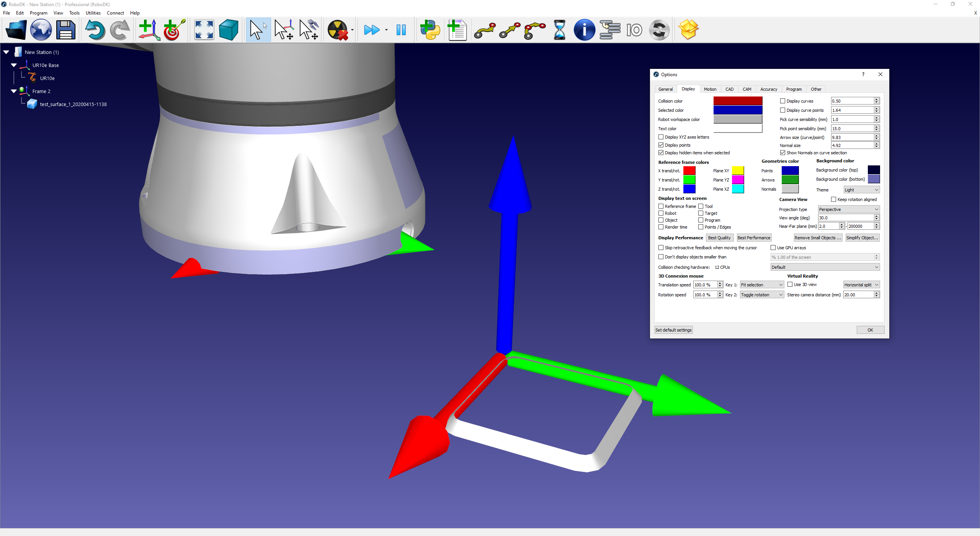Open the Key 2 Toggle rotation dropdown
The image size is (980, 536).
click(762, 295)
